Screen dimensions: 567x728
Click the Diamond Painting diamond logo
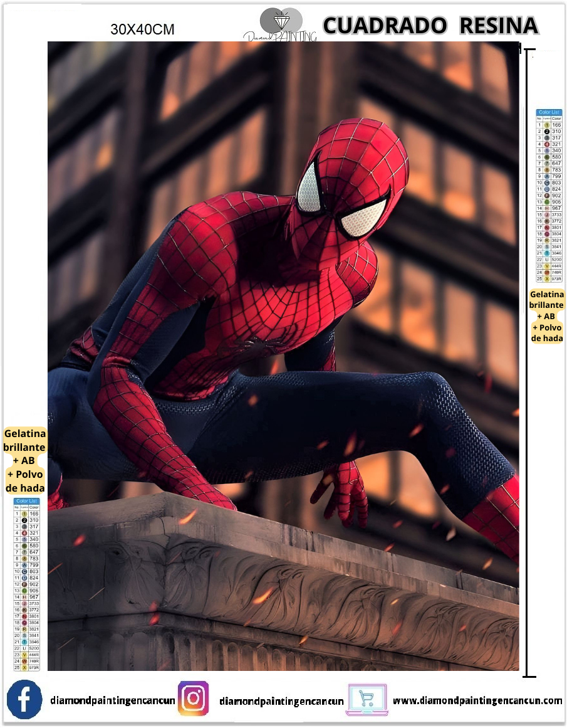pyautogui.click(x=282, y=19)
